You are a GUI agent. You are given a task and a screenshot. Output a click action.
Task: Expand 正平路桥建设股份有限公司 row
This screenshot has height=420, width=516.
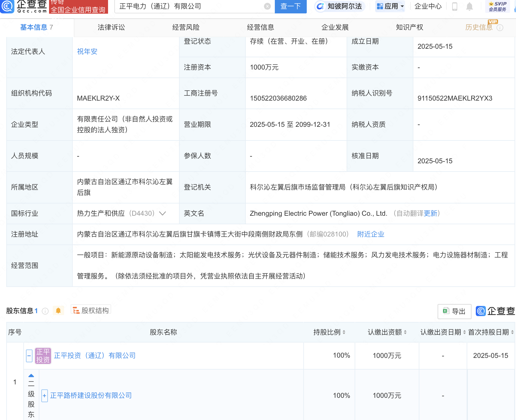[x=44, y=396]
